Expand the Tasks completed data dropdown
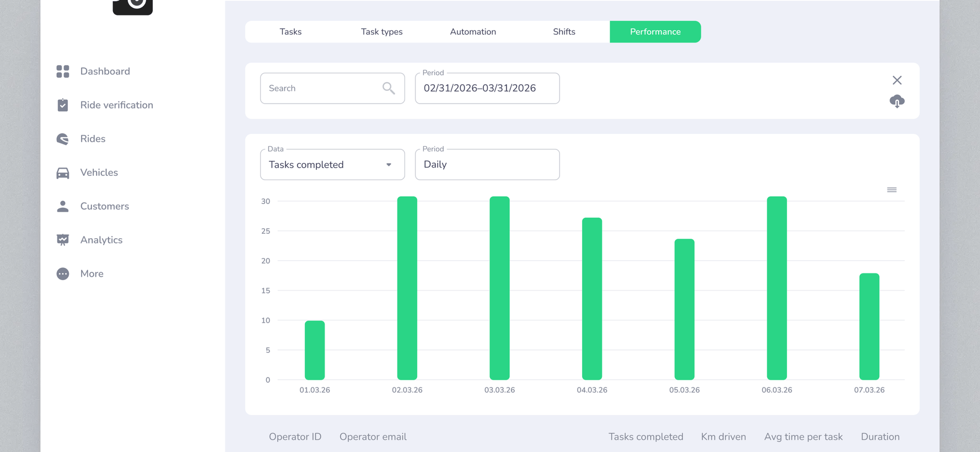The image size is (980, 452). click(332, 164)
